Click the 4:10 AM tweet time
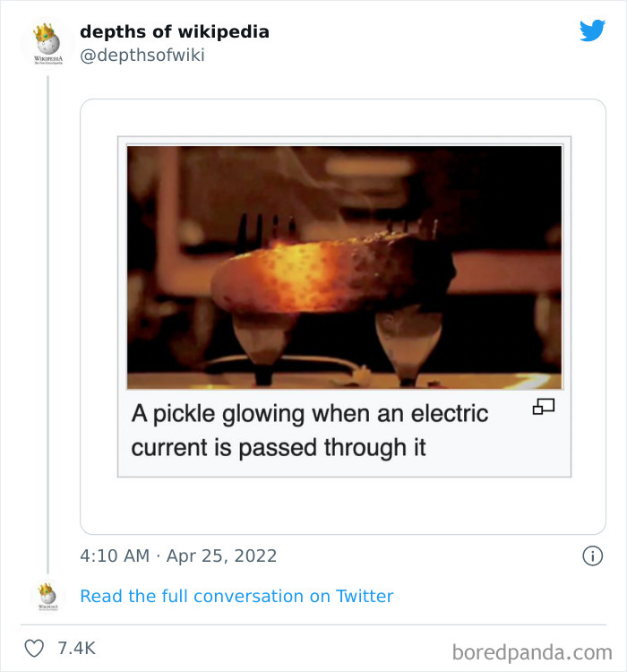Image resolution: width=627 pixels, height=672 pixels. (115, 556)
